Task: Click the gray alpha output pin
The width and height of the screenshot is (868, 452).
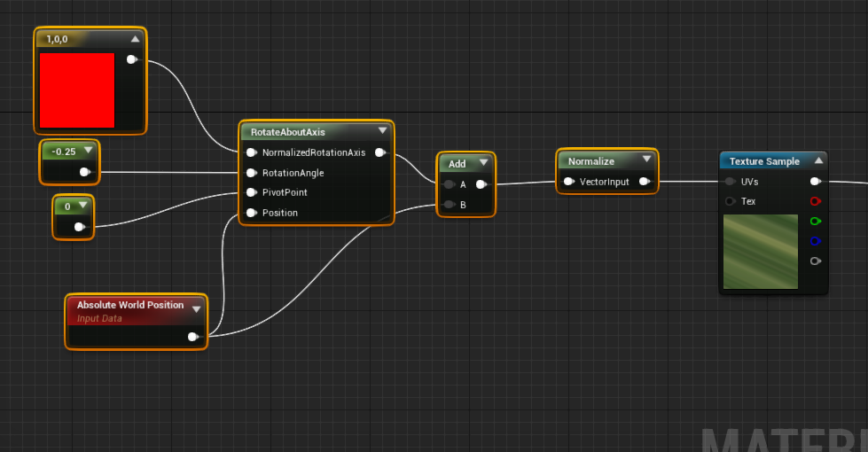Action: point(815,261)
